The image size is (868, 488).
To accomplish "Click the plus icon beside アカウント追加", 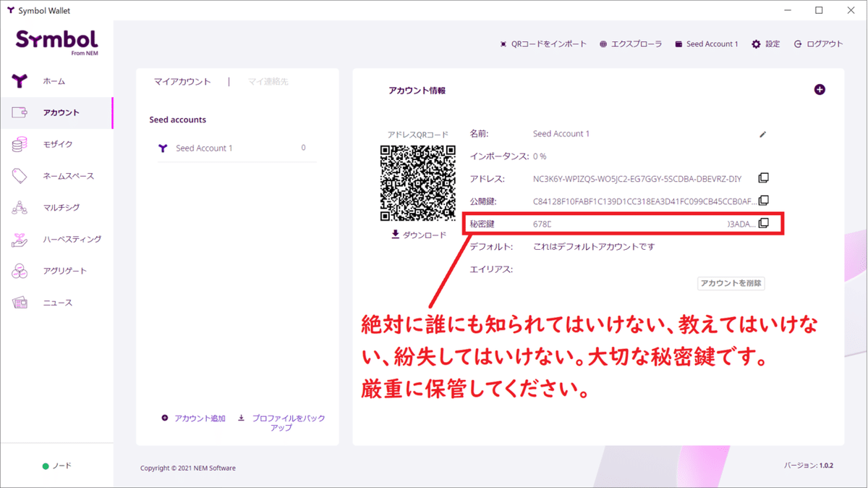I will 165,418.
